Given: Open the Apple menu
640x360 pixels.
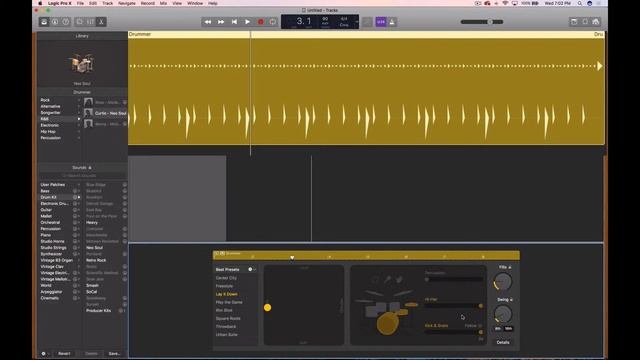Looking at the screenshot, I should pyautogui.click(x=40, y=3).
